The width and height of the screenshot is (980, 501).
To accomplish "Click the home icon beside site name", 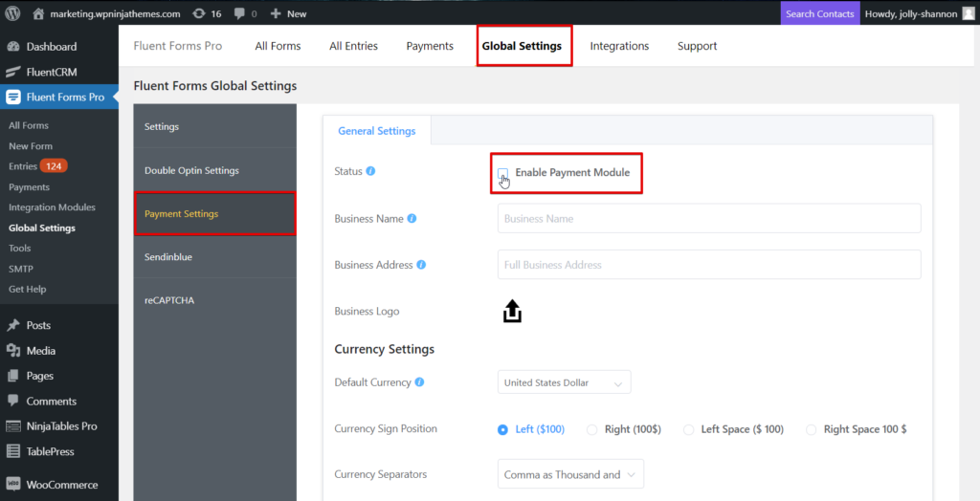I will [x=38, y=13].
